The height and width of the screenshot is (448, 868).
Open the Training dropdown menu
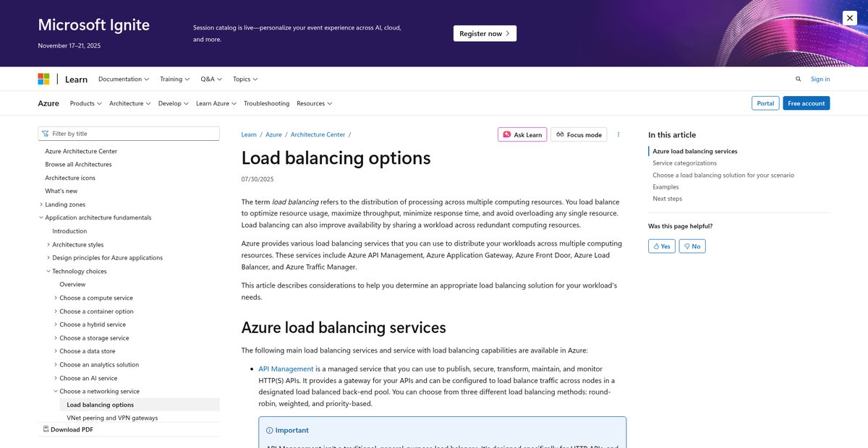point(175,79)
